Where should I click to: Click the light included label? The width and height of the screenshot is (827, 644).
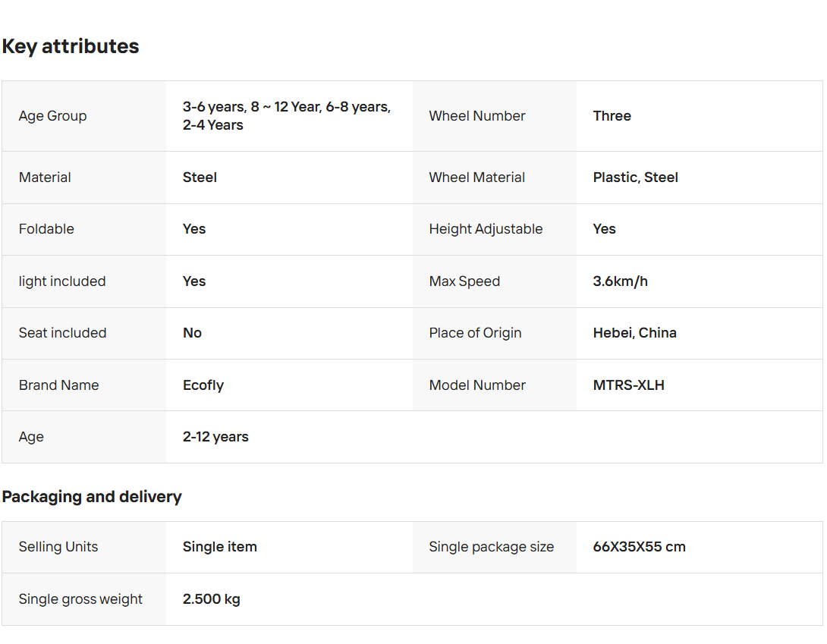[x=62, y=281]
